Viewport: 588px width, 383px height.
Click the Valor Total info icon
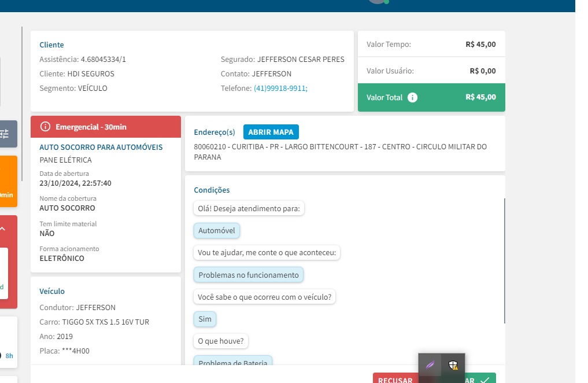pyautogui.click(x=412, y=98)
